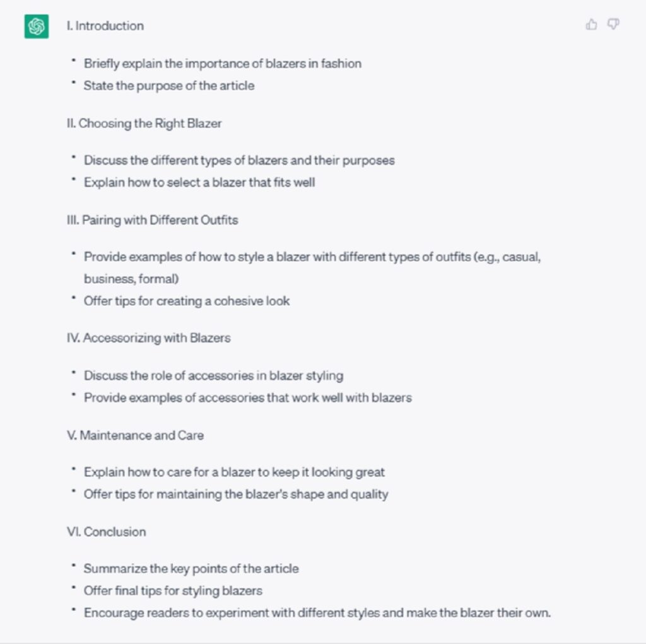Click the bullet on accessories that work well
This screenshot has width=646, height=644.
pos(247,397)
